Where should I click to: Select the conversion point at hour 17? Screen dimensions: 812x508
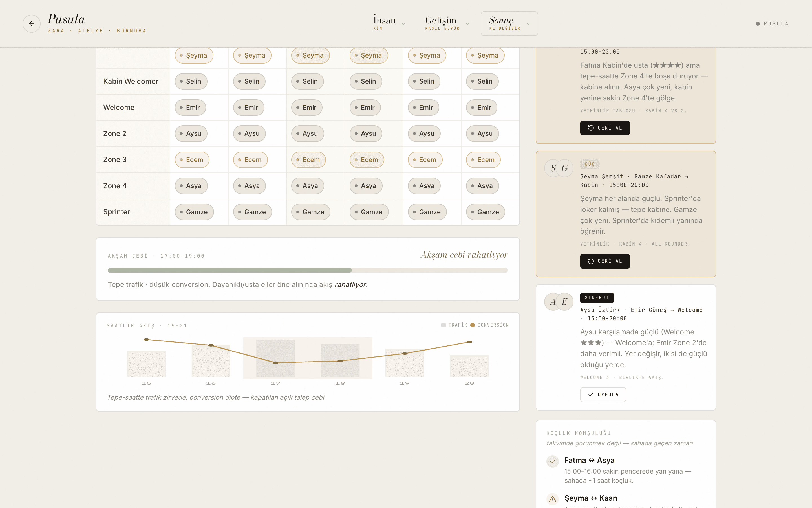[x=275, y=363]
